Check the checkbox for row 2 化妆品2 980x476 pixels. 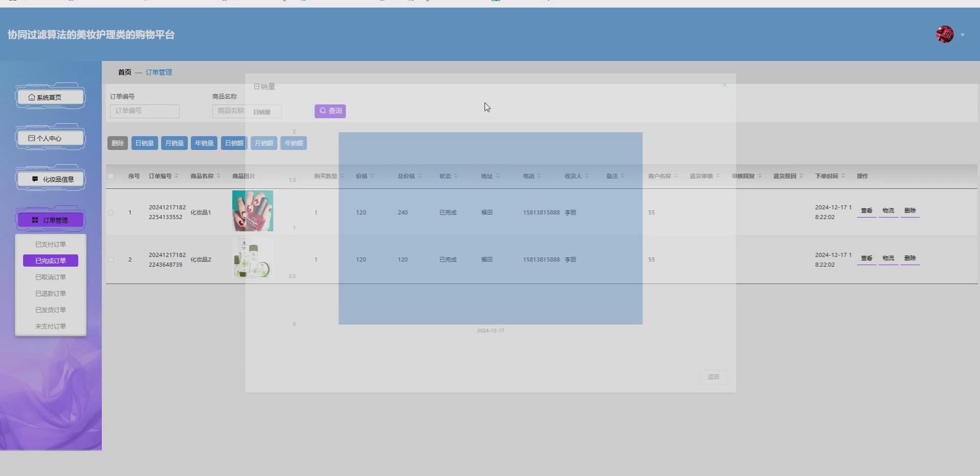click(x=111, y=259)
